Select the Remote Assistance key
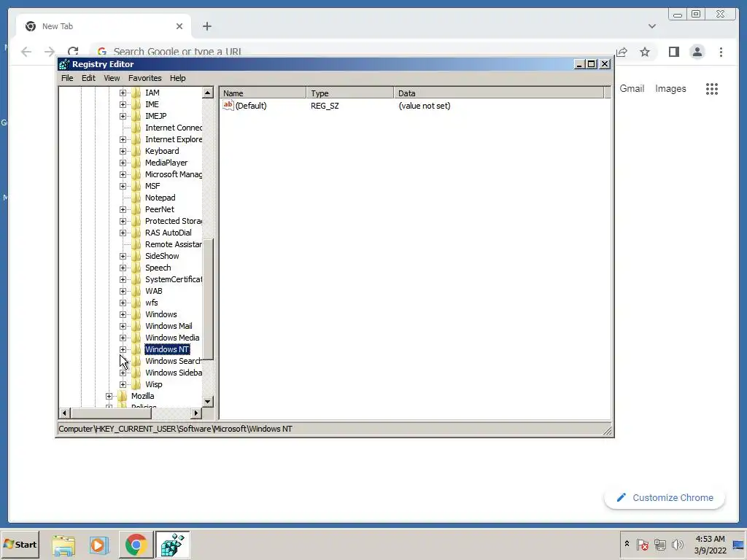 174,244
